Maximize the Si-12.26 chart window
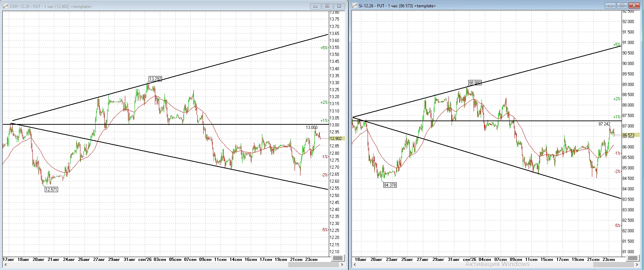Image resolution: width=644 pixels, height=270 pixels. (x=622, y=6)
